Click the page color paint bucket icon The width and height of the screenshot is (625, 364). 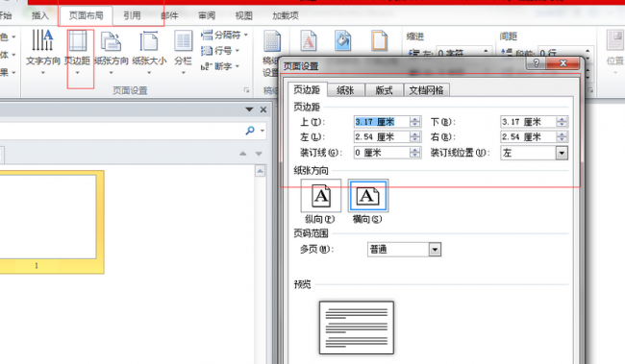[343, 40]
